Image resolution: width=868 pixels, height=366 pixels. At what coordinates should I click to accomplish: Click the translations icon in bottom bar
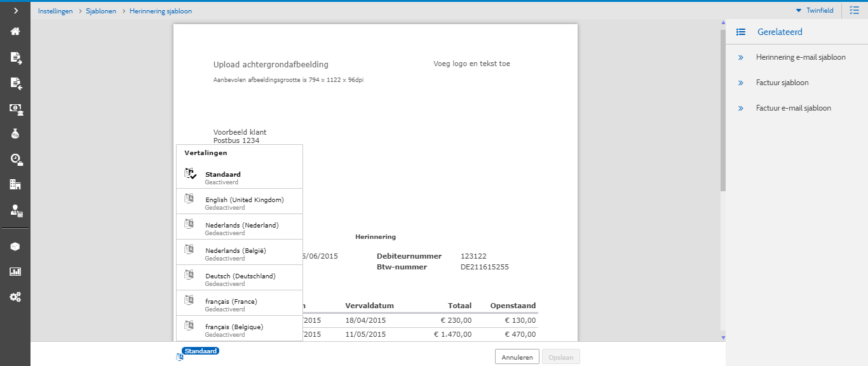(x=180, y=357)
